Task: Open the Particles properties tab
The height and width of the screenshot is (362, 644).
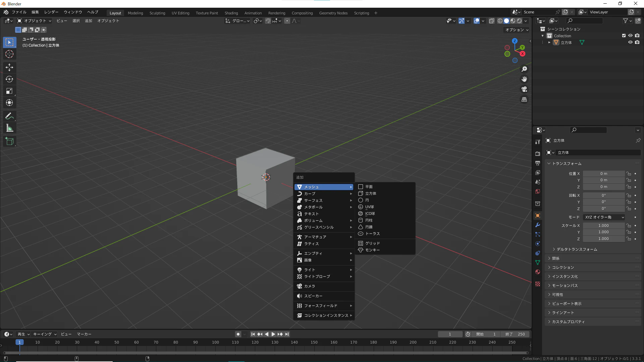Action: pyautogui.click(x=538, y=234)
